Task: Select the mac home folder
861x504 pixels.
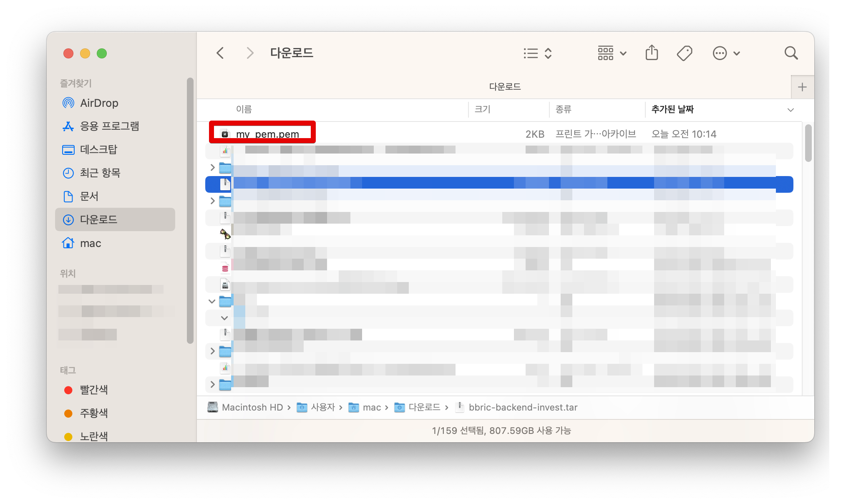Action: click(91, 243)
